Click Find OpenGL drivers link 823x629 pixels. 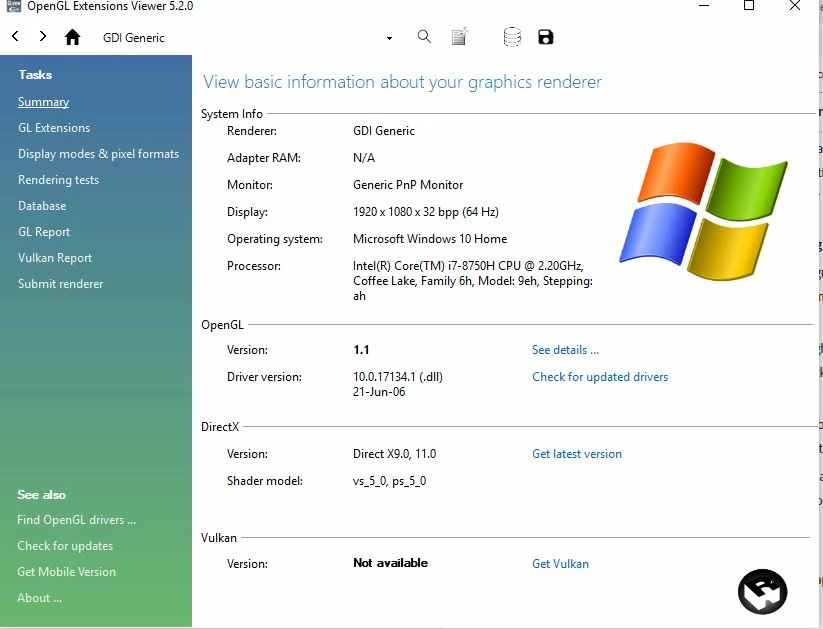76,520
